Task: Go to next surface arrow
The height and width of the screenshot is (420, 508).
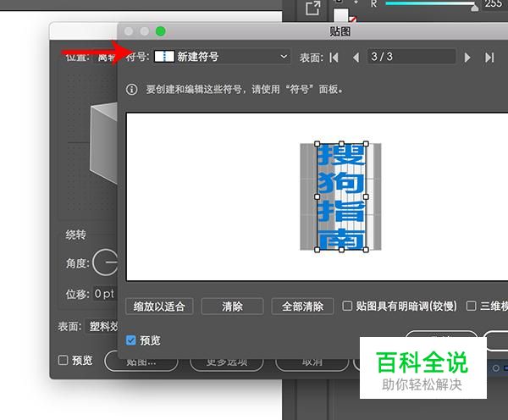Action: (x=467, y=58)
